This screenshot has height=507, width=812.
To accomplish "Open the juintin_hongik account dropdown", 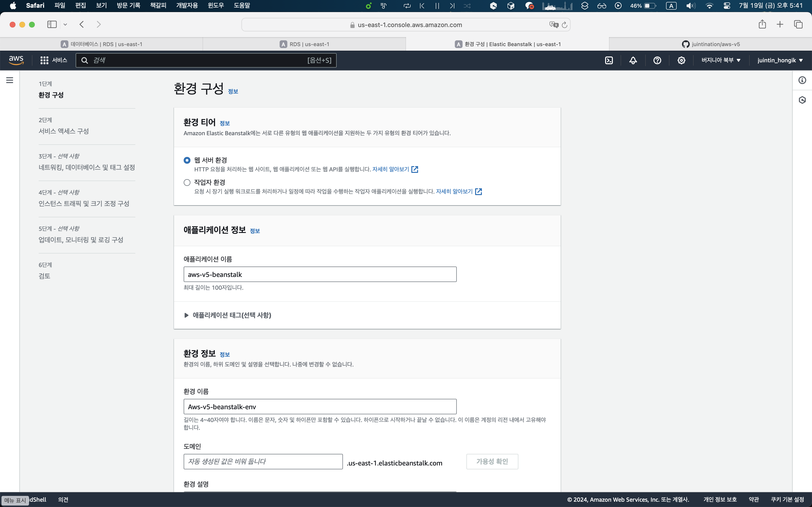I will tap(780, 60).
